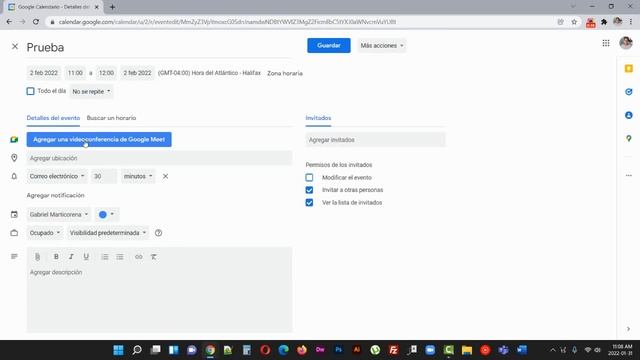Image resolution: width=640 pixels, height=360 pixels.
Task: Switch to Detalles del evento tab
Action: 53,118
